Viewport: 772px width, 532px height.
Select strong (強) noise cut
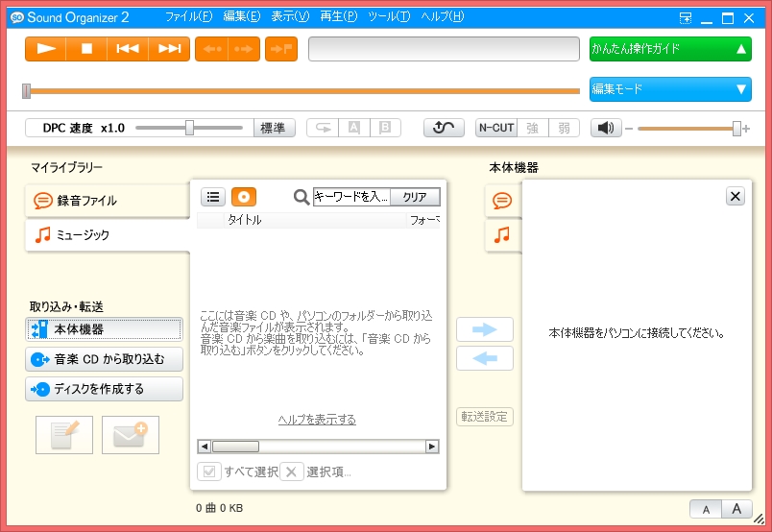[532, 128]
